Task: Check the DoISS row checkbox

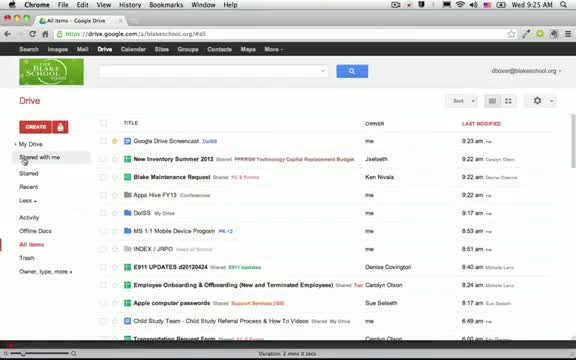Action: pyautogui.click(x=103, y=213)
